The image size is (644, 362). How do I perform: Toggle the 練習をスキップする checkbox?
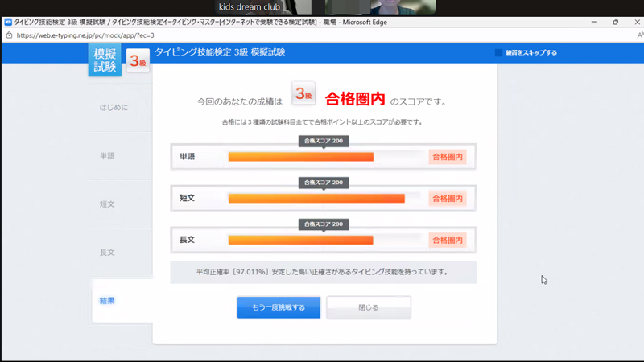pyautogui.click(x=498, y=52)
